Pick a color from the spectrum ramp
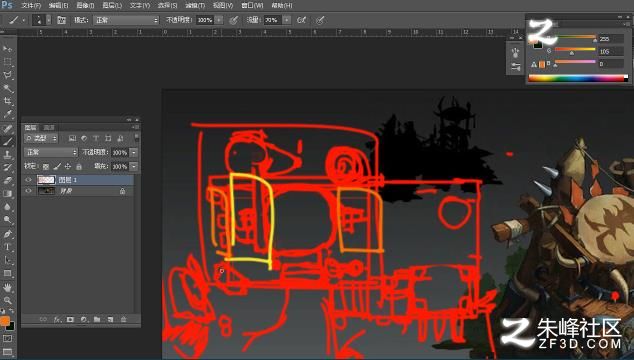 (578, 78)
